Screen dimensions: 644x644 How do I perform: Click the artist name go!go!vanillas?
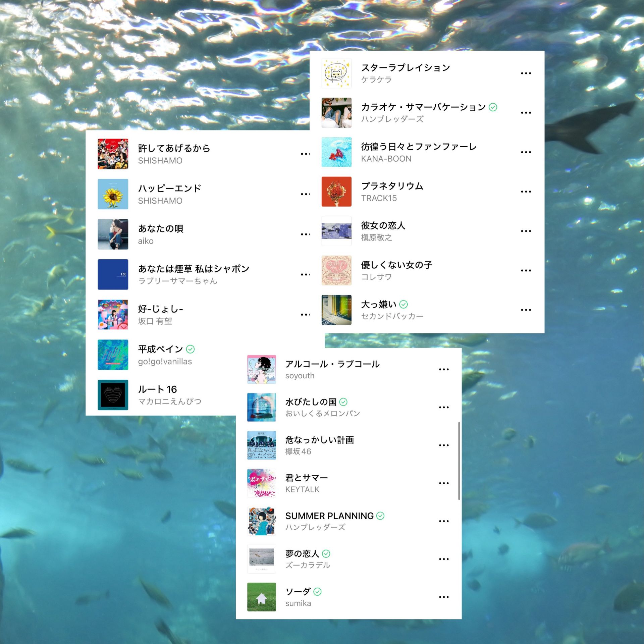[165, 362]
